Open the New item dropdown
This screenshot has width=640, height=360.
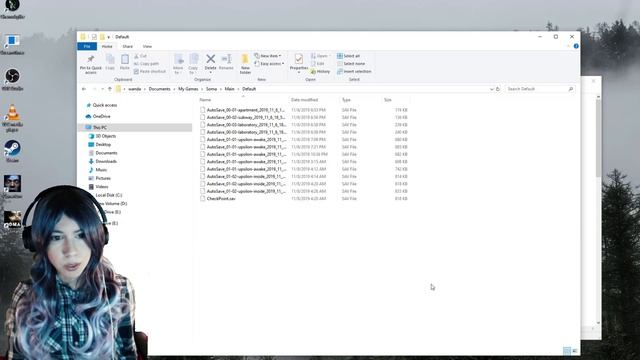pyautogui.click(x=268, y=56)
